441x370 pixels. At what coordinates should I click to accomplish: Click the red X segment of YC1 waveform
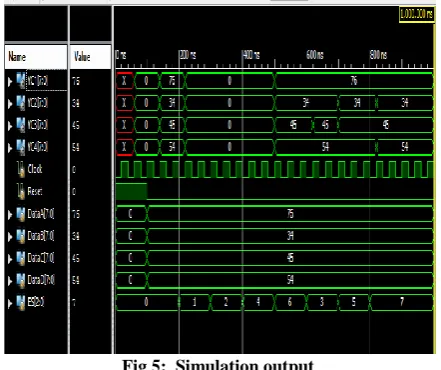(125, 80)
